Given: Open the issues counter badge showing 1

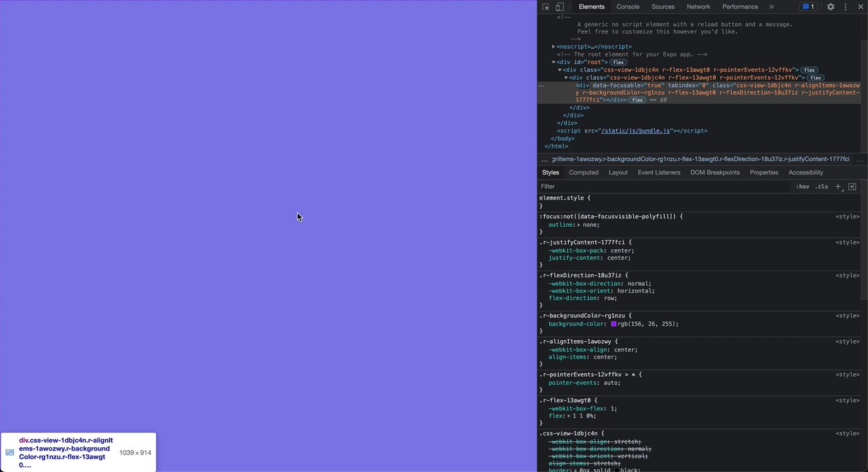Looking at the screenshot, I should 808,7.
